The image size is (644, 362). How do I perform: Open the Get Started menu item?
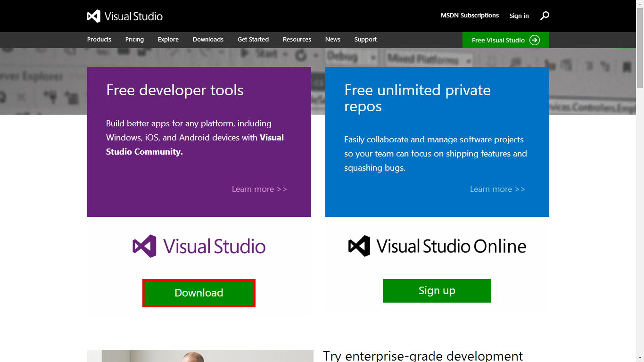(x=253, y=40)
